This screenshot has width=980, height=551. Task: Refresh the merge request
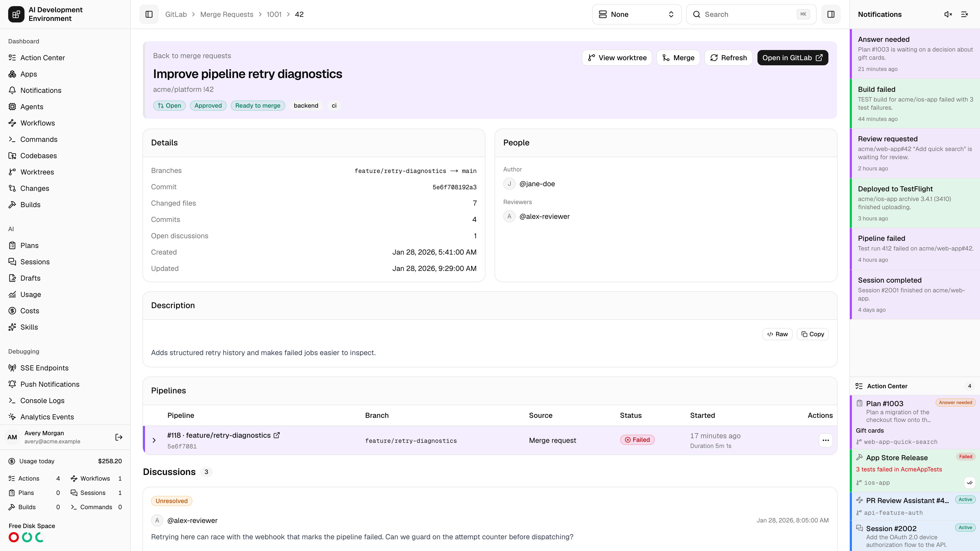728,57
